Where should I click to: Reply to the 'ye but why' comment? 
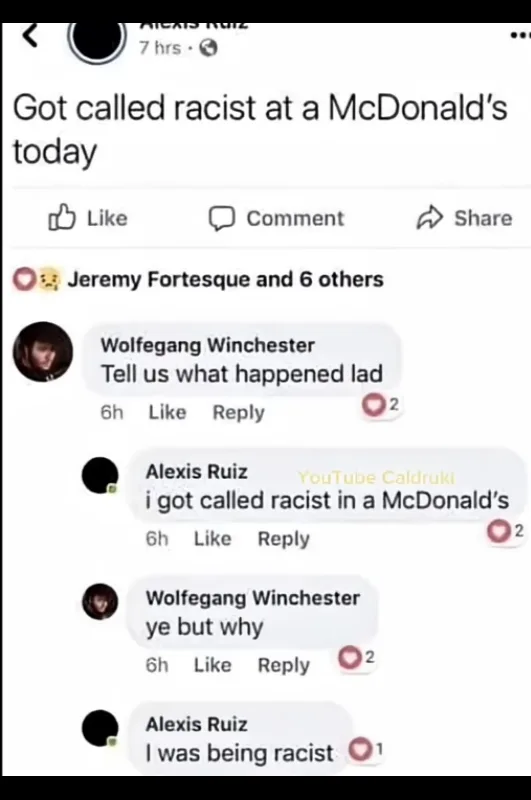(284, 665)
